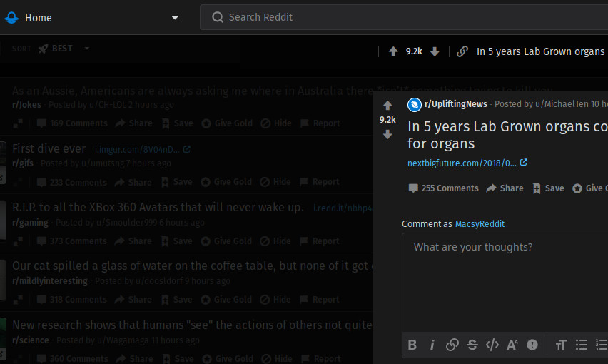The image size is (608, 364).
Task: Toggle spoiler formatting in the comment editor
Action: (532, 345)
